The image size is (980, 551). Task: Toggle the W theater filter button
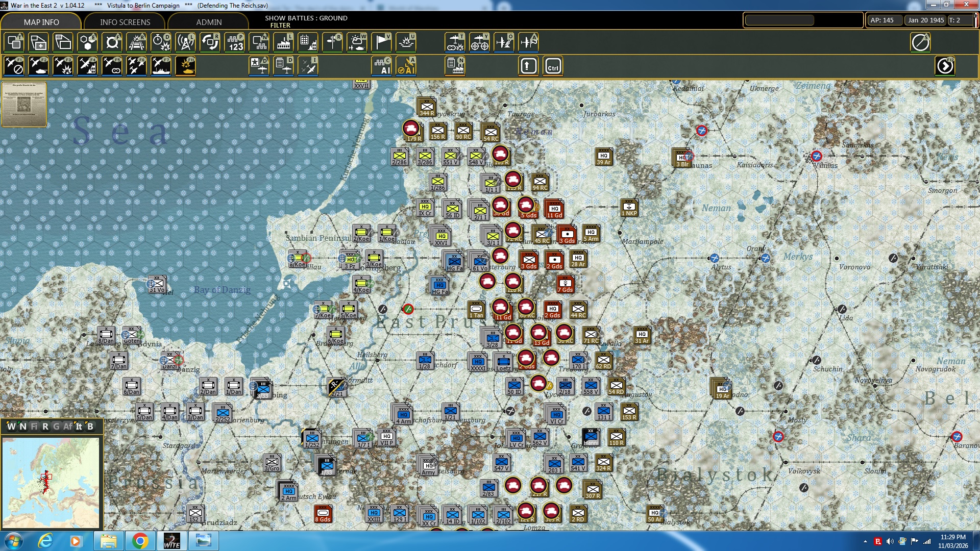coord(11,427)
